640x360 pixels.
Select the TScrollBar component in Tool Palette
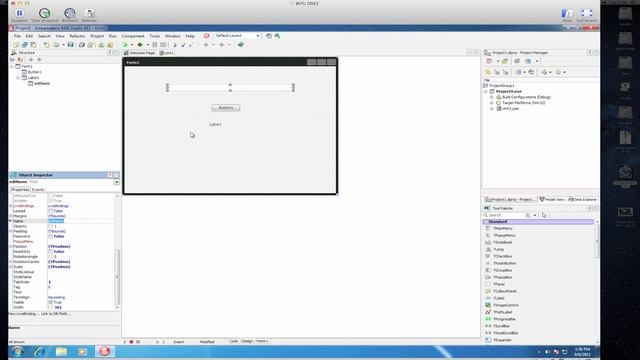pyautogui.click(x=501, y=326)
